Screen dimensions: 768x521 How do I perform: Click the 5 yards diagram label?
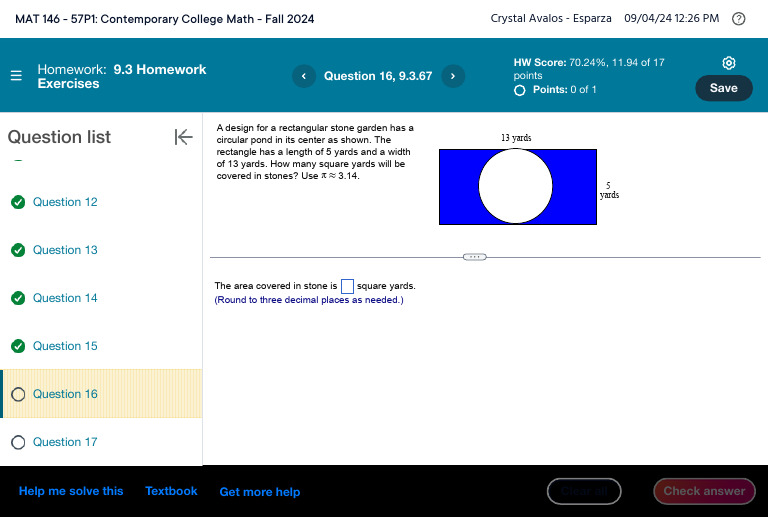[609, 190]
